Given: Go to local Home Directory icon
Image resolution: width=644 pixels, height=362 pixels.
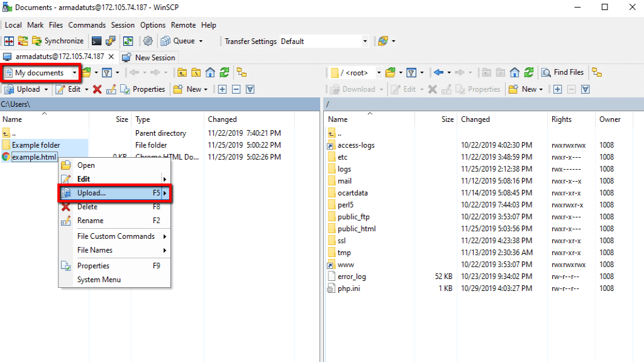Looking at the screenshot, I should 210,73.
